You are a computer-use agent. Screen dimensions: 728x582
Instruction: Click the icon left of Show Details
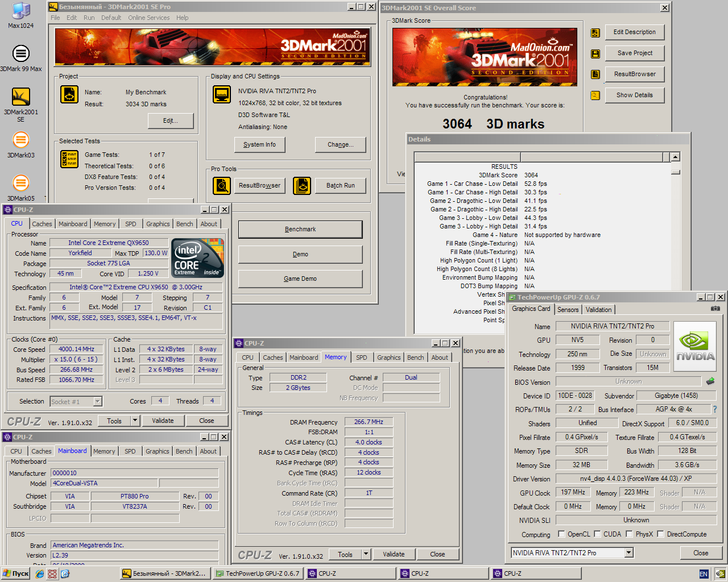pyautogui.click(x=595, y=95)
